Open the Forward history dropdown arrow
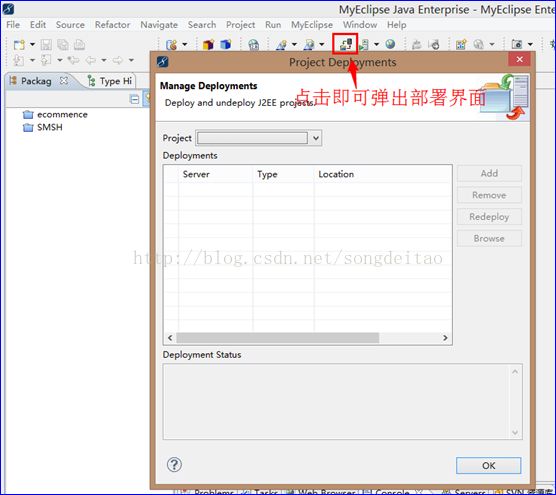The image size is (556, 495). (131, 60)
